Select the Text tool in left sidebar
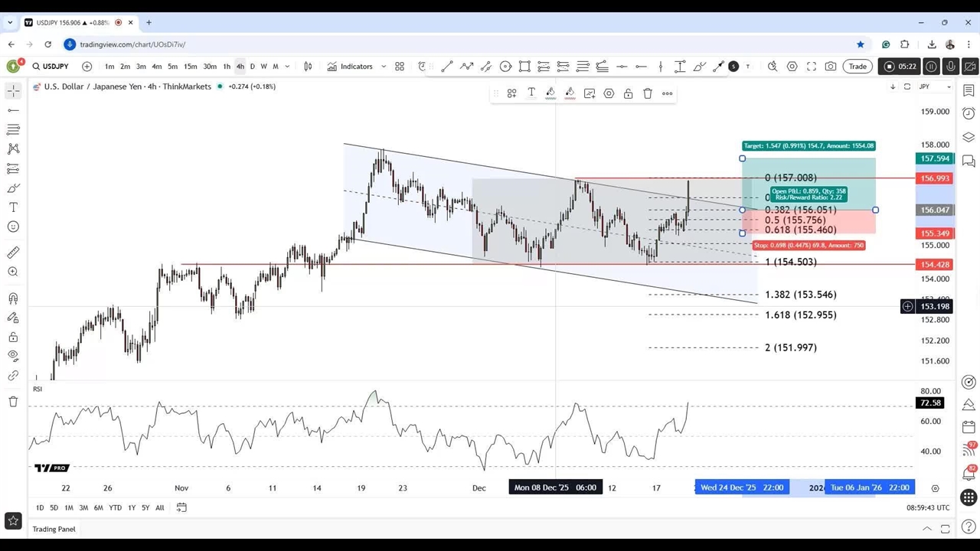Screen dimensions: 980x551 click(x=13, y=207)
